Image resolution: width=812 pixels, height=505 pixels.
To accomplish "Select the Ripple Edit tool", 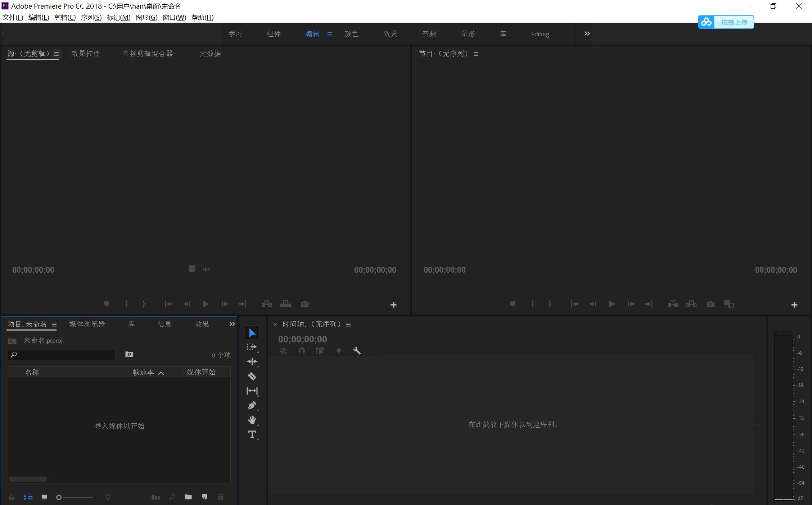I will point(252,361).
